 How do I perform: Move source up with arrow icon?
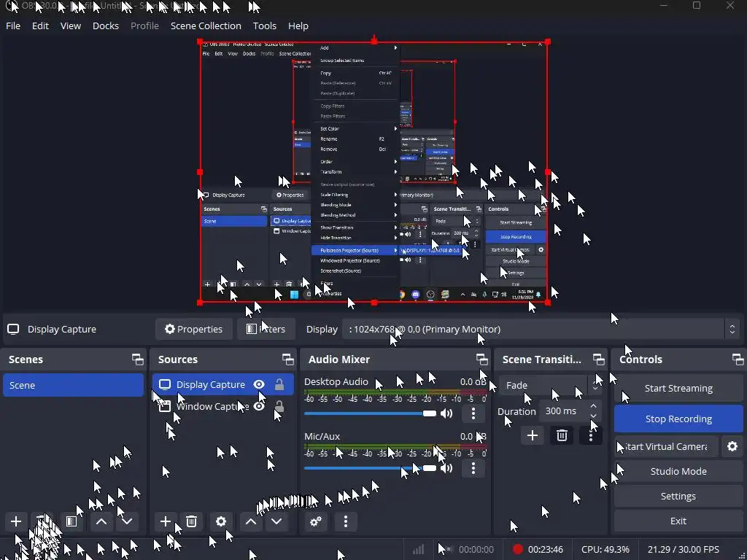click(x=251, y=521)
